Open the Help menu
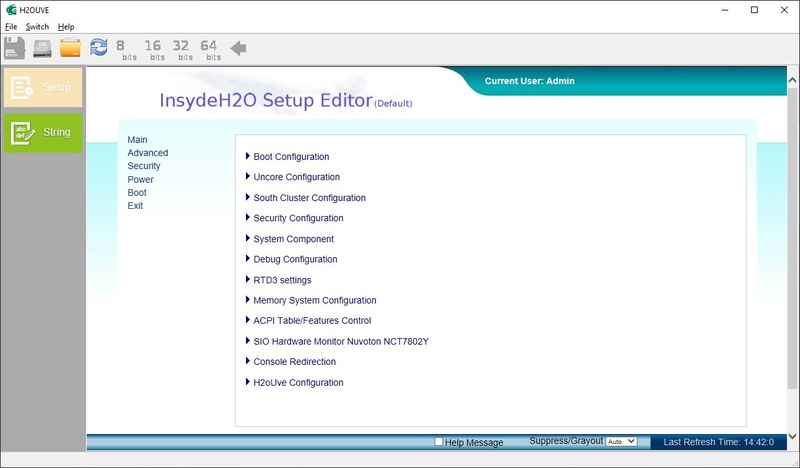800x468 pixels. [66, 27]
